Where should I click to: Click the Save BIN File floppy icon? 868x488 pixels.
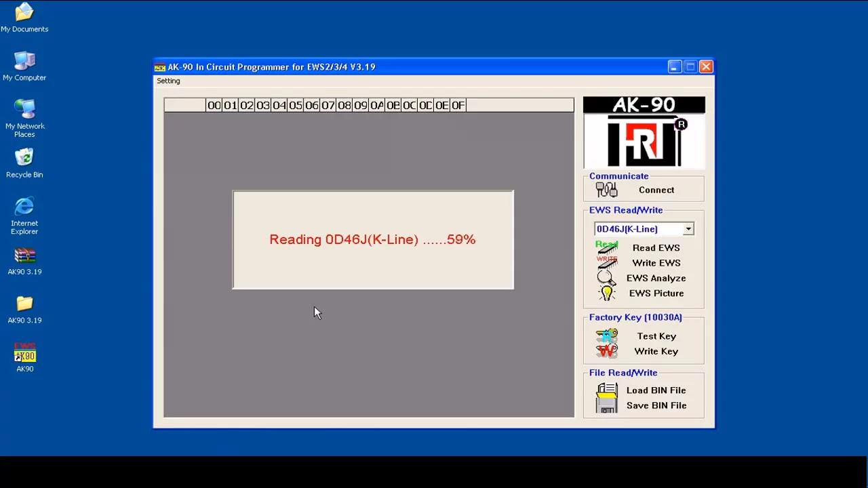[x=607, y=405]
